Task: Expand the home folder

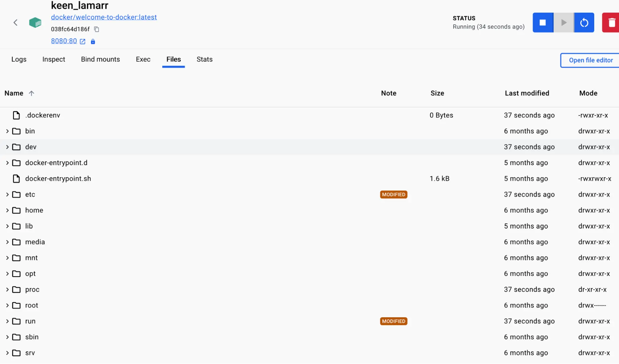Action: click(7, 210)
